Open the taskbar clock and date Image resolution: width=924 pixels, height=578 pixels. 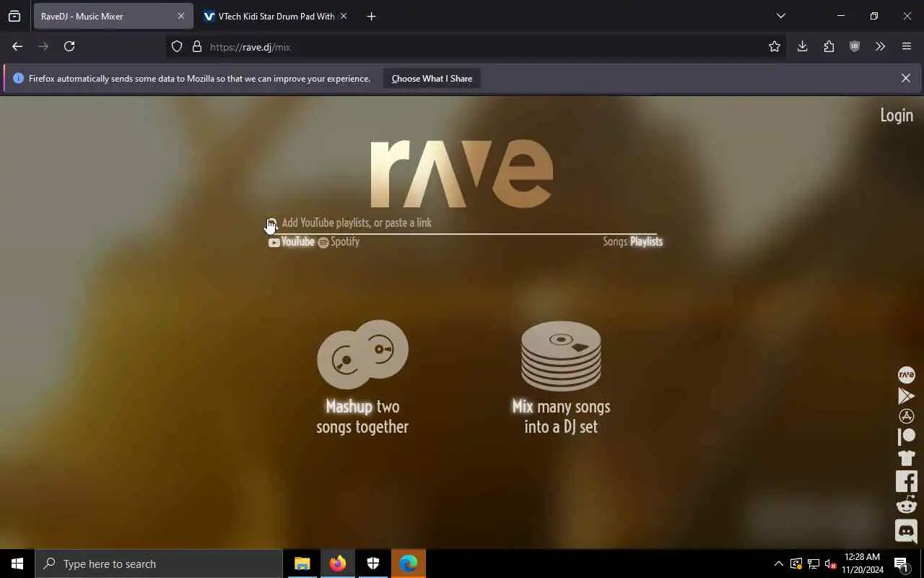(862, 564)
